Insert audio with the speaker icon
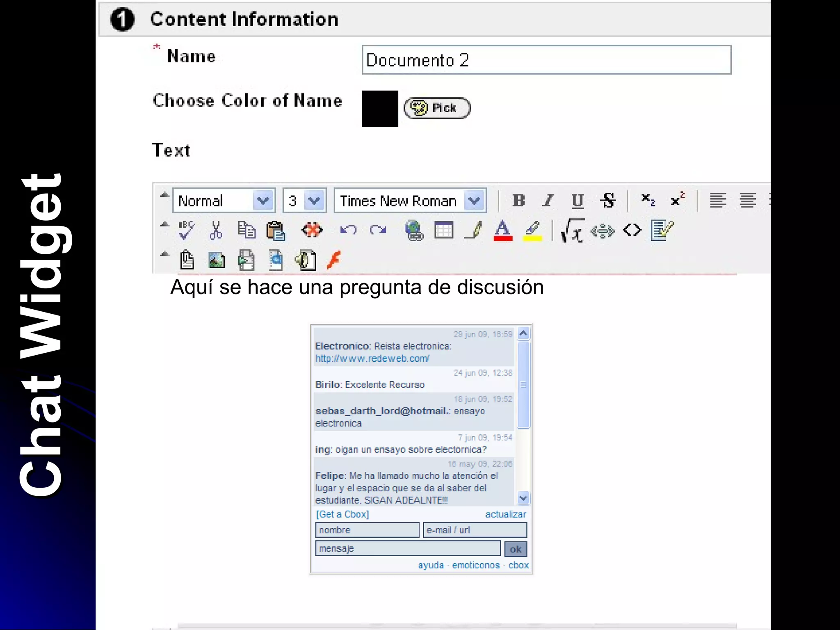This screenshot has height=630, width=840. pos(306,260)
